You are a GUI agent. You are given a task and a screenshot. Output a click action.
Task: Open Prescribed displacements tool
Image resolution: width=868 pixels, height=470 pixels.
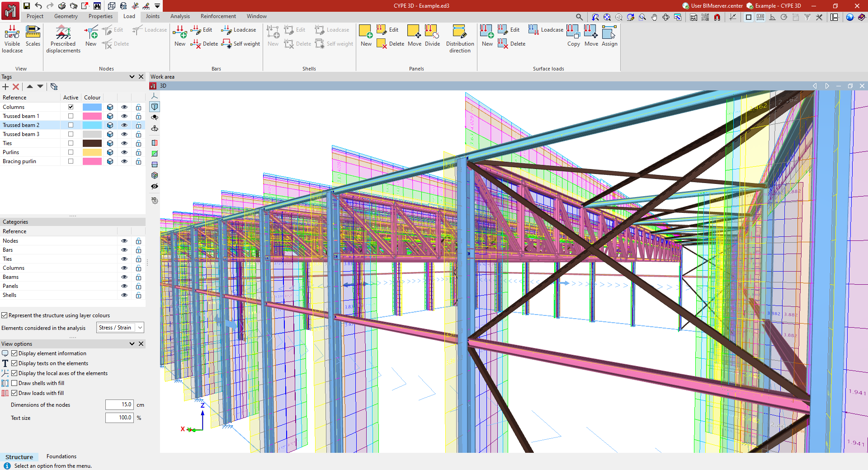63,38
